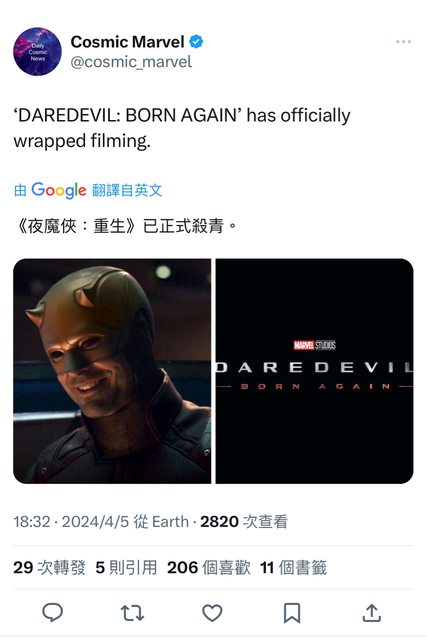Click the Google logo in translation notice
This screenshot has width=427, height=640.
point(59,190)
